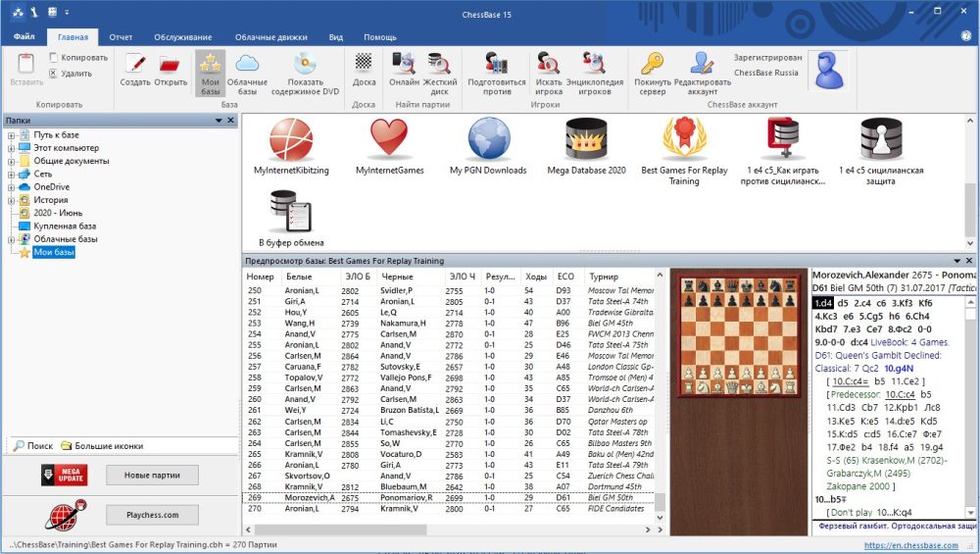980x554 pixels.
Task: Expand the OneDrive tree node
Action: point(11,187)
